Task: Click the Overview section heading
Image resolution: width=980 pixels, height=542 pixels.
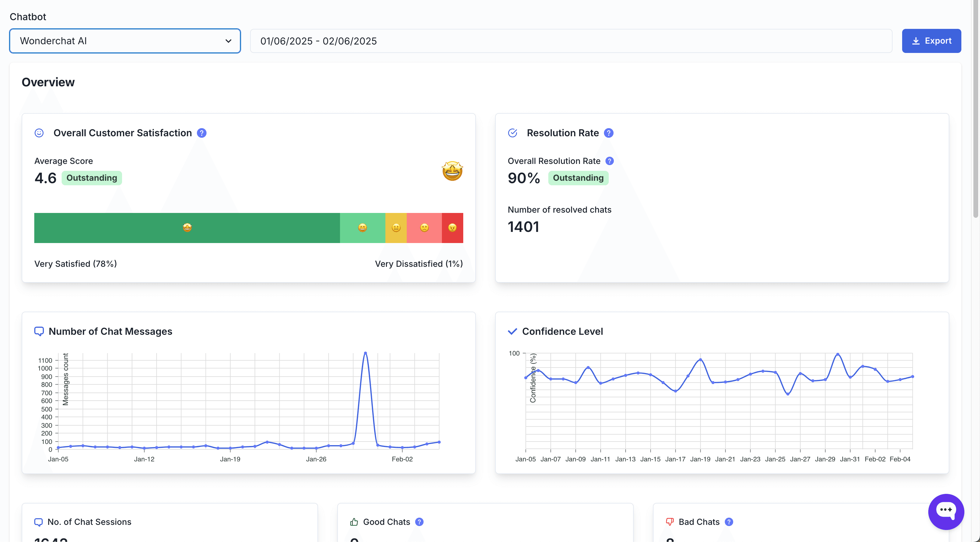Action: click(x=48, y=82)
